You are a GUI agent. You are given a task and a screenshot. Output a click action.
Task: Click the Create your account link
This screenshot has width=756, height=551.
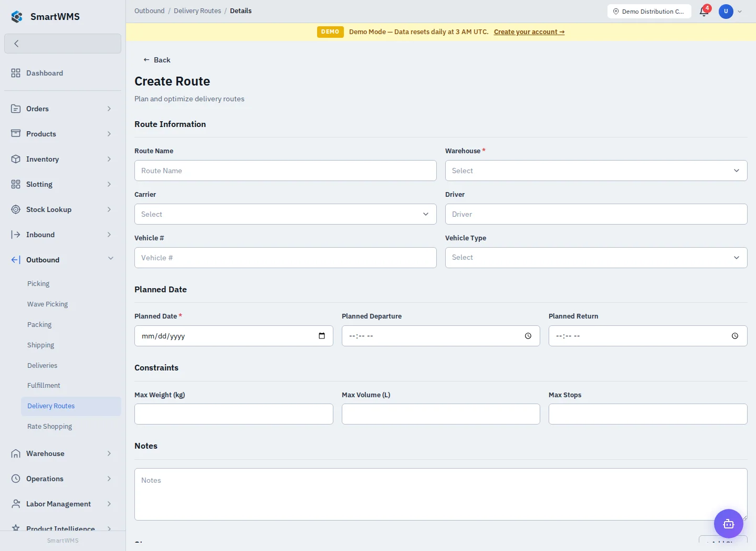[529, 32]
